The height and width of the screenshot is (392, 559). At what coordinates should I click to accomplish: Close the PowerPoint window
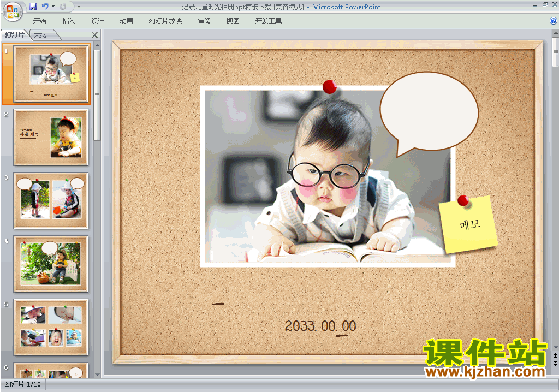click(x=555, y=4)
